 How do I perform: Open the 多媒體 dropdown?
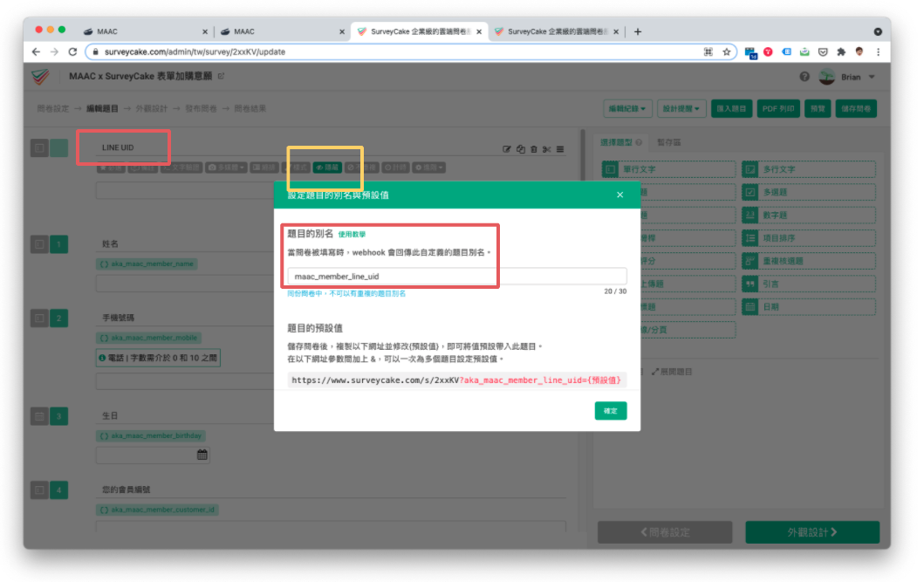click(226, 168)
